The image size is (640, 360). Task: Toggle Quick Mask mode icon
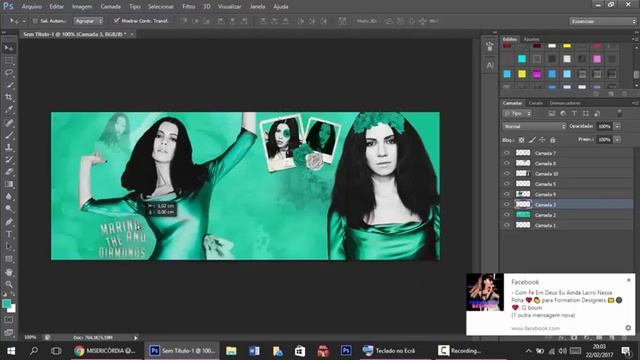click(9, 320)
